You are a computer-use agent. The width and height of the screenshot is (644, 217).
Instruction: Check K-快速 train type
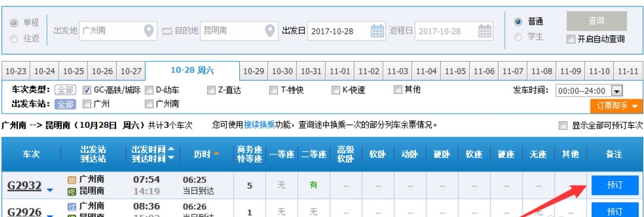coord(336,90)
